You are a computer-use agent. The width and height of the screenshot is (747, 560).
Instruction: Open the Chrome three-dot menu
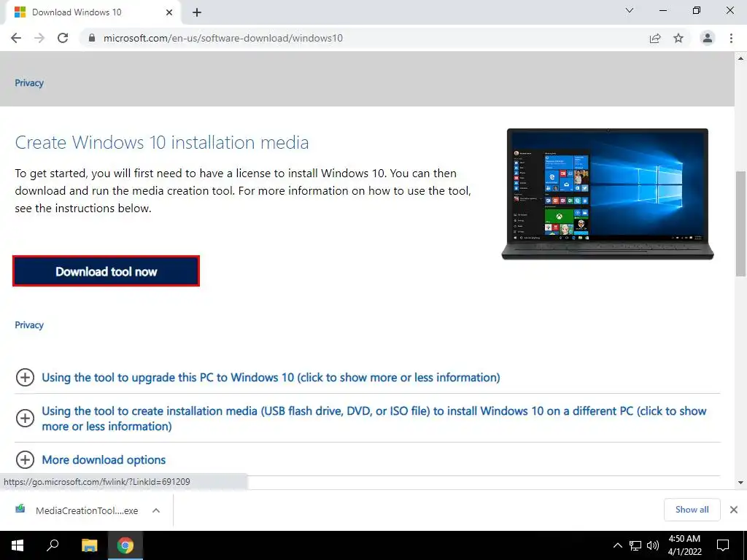pos(731,38)
